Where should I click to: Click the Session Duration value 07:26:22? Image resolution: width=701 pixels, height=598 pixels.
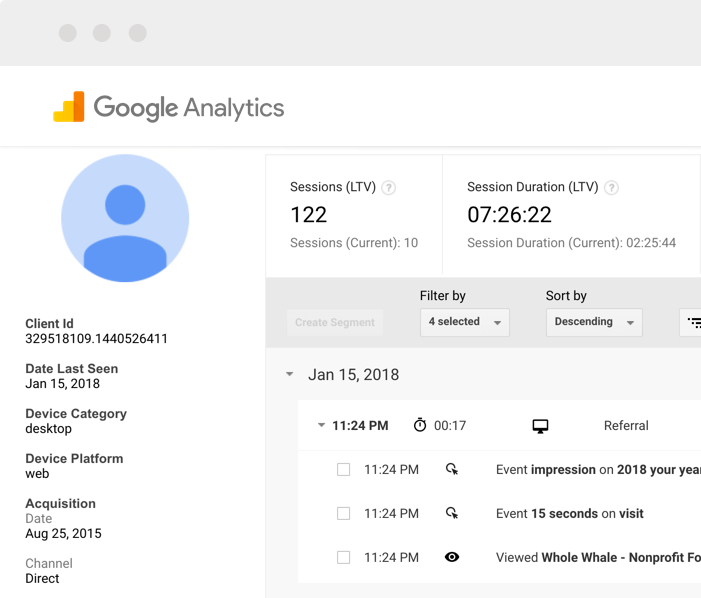point(509,215)
